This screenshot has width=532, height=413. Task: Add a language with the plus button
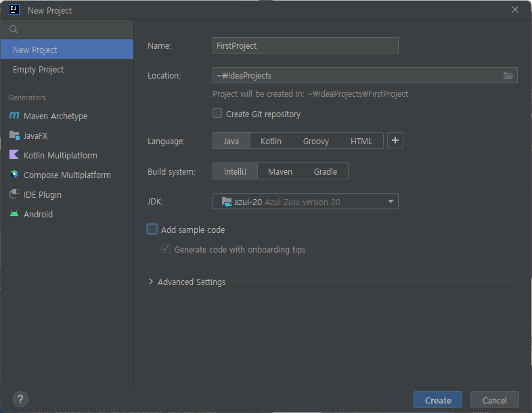tap(395, 141)
